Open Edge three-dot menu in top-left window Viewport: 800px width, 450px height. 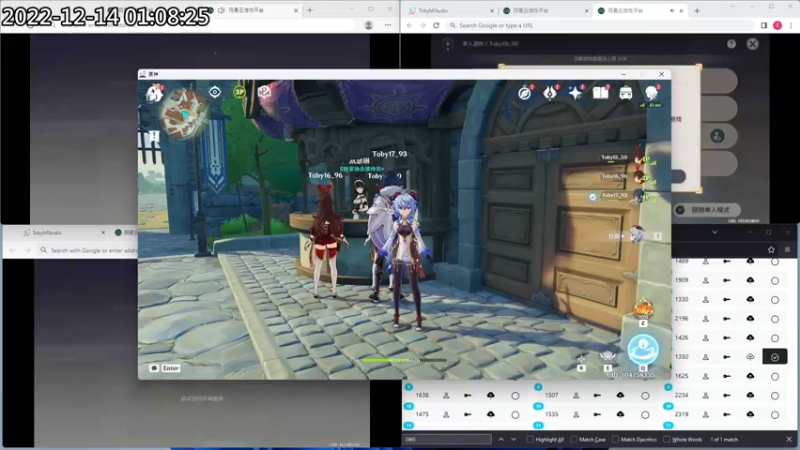click(x=388, y=25)
